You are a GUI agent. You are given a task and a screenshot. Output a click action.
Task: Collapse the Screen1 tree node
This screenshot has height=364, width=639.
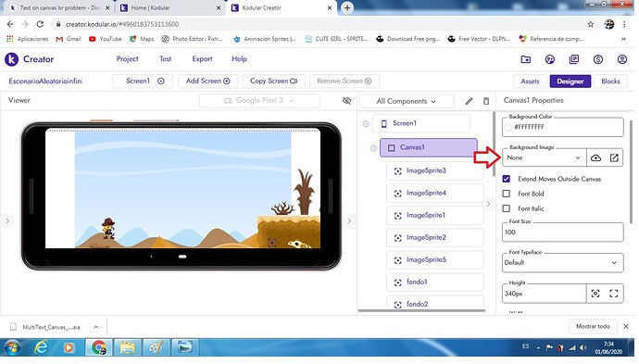(x=366, y=123)
